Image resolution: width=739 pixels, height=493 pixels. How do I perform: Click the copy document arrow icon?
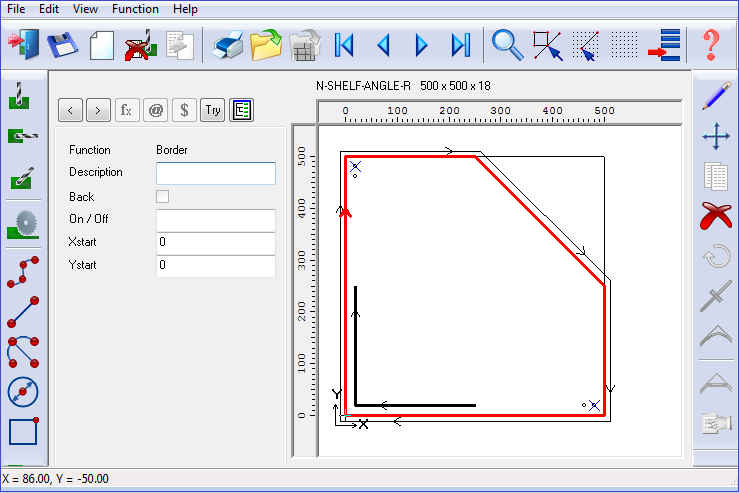pyautogui.click(x=180, y=46)
